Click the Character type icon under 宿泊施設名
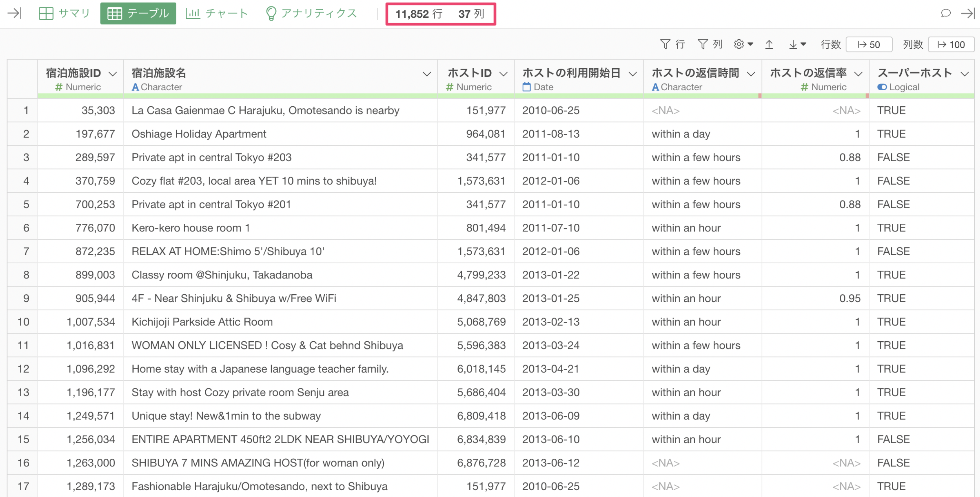Image resolution: width=980 pixels, height=497 pixels. click(x=135, y=87)
